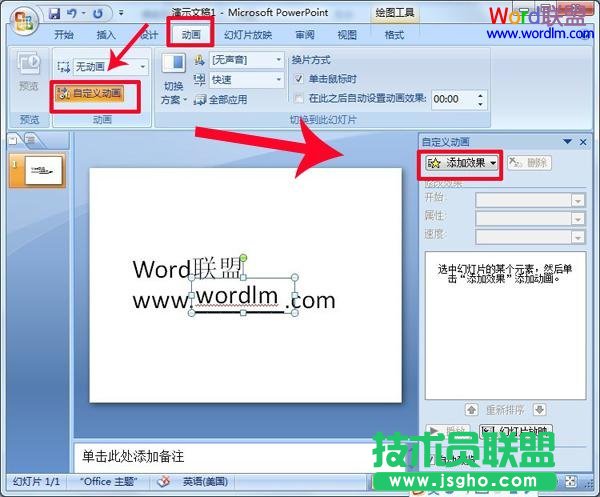The height and width of the screenshot is (497, 600).
Task: Click the auto-advance time stepper arrows
Action: [x=480, y=98]
